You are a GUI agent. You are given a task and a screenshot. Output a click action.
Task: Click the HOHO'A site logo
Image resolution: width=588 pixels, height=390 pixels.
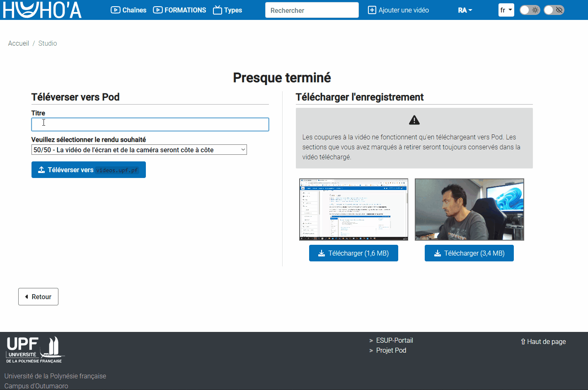coord(42,10)
